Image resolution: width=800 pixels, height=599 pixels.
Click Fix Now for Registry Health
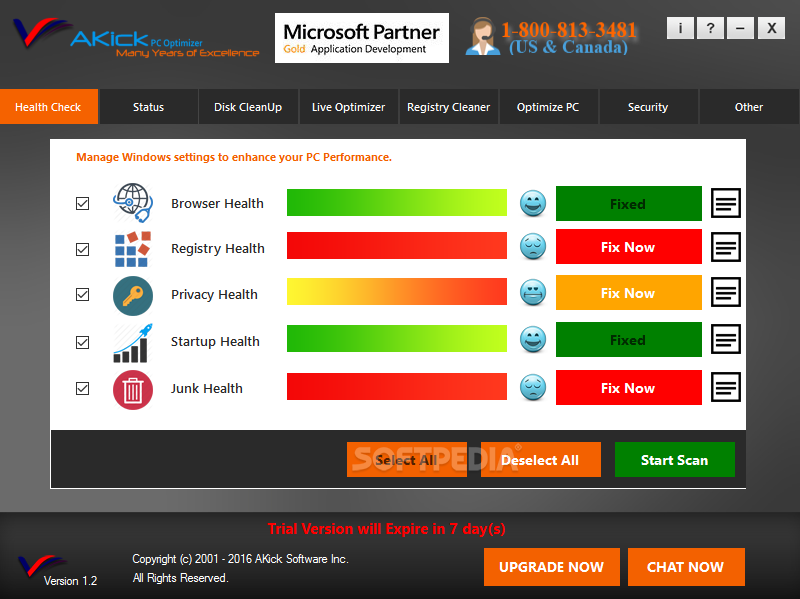pos(629,247)
